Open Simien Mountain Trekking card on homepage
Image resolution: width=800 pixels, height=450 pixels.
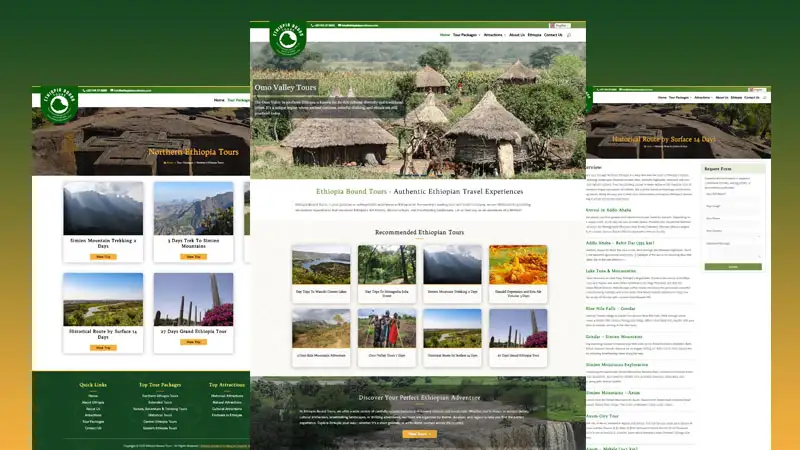[452, 273]
